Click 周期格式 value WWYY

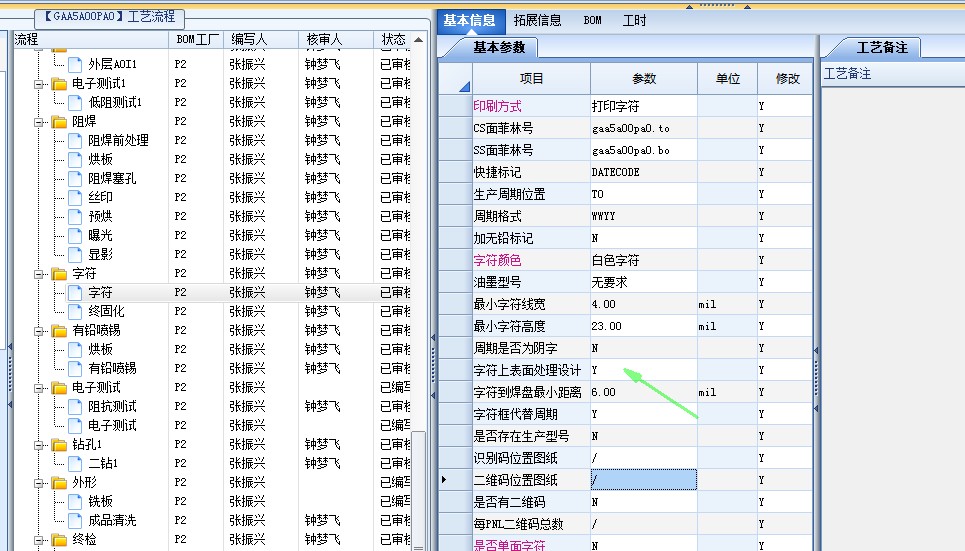(x=604, y=216)
